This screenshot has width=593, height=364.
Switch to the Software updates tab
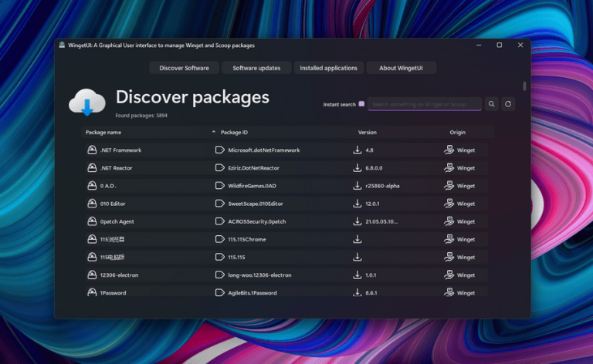256,68
